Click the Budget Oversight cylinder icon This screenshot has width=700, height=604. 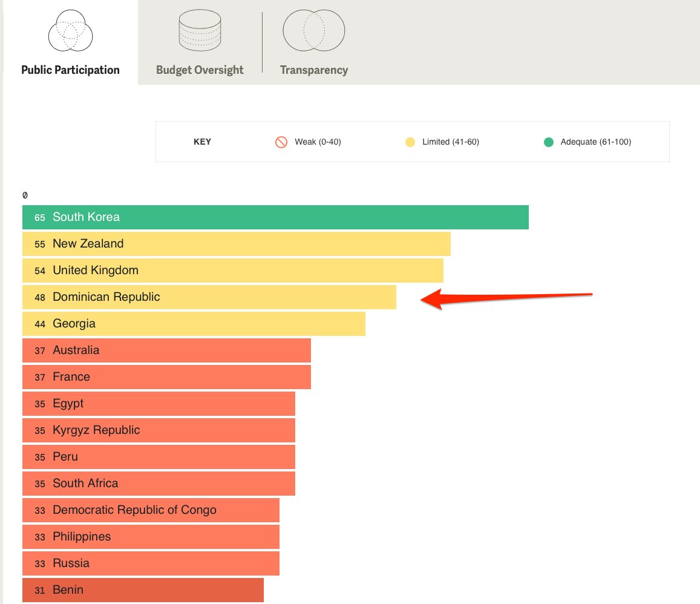coord(200,30)
